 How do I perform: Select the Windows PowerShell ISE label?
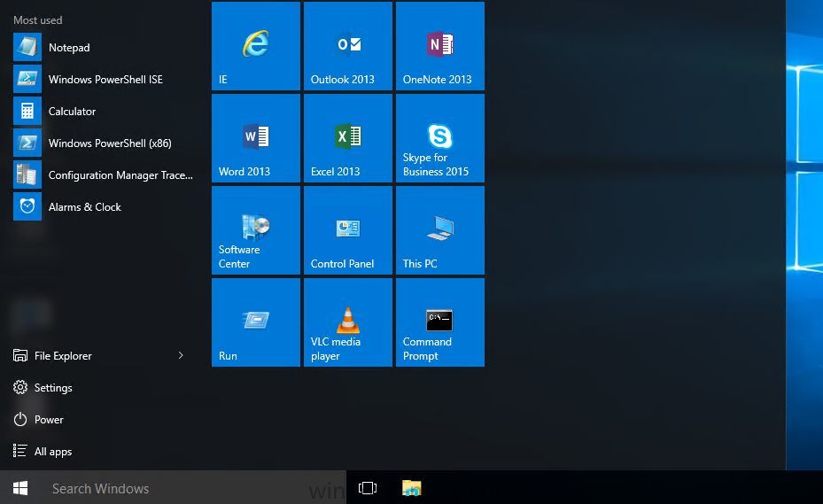pyautogui.click(x=105, y=79)
